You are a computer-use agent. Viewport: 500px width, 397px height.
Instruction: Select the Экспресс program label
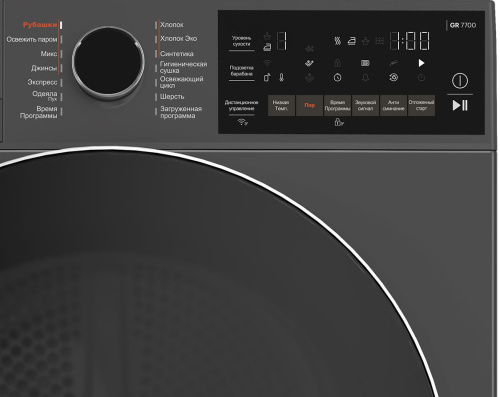42,82
